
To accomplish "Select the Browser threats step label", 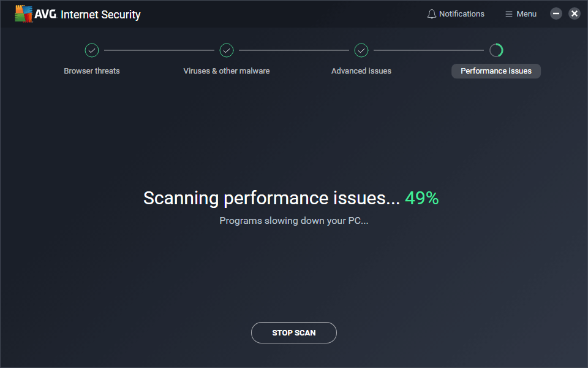I will pos(92,71).
